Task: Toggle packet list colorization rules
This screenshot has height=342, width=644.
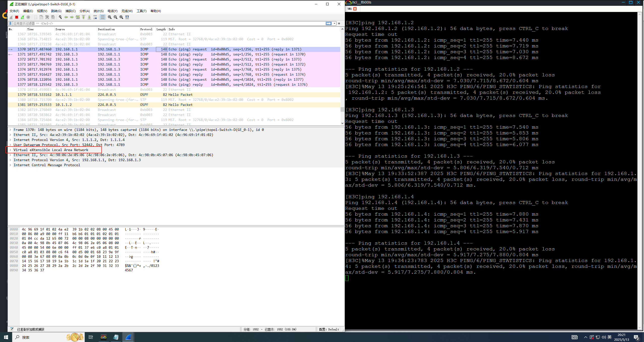Action: point(102,17)
